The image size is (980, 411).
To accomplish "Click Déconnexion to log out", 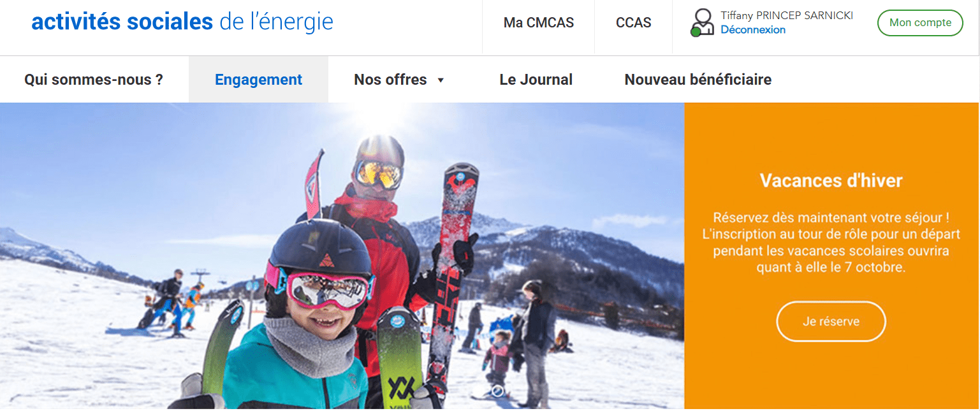I will 752,30.
